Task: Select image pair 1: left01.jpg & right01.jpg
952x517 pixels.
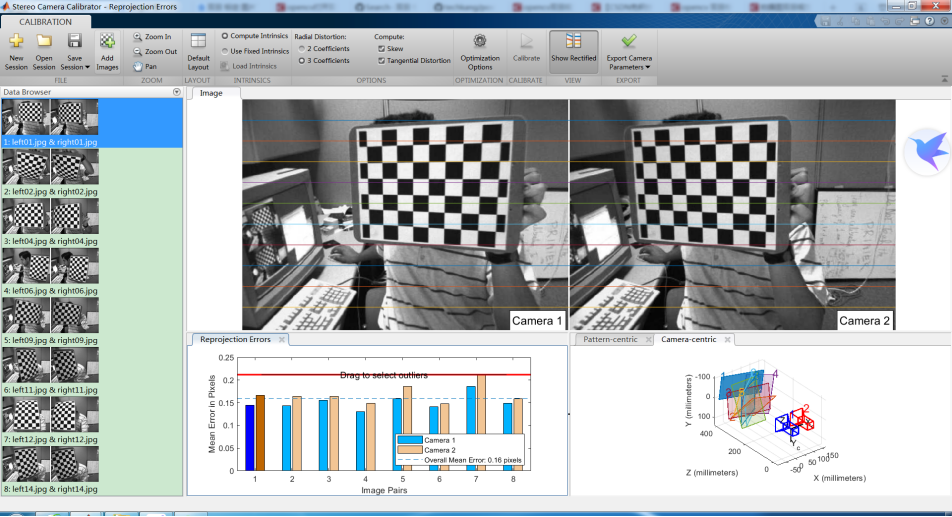Action: 91,123
